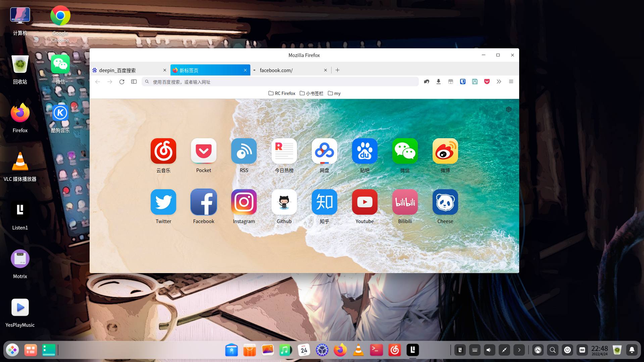Image resolution: width=644 pixels, height=362 pixels.
Task: Open a new tab with plus button
Action: (x=338, y=70)
